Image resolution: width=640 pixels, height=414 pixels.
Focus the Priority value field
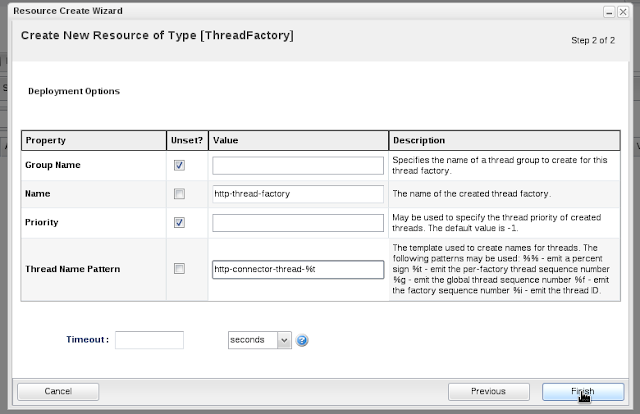tap(298, 223)
